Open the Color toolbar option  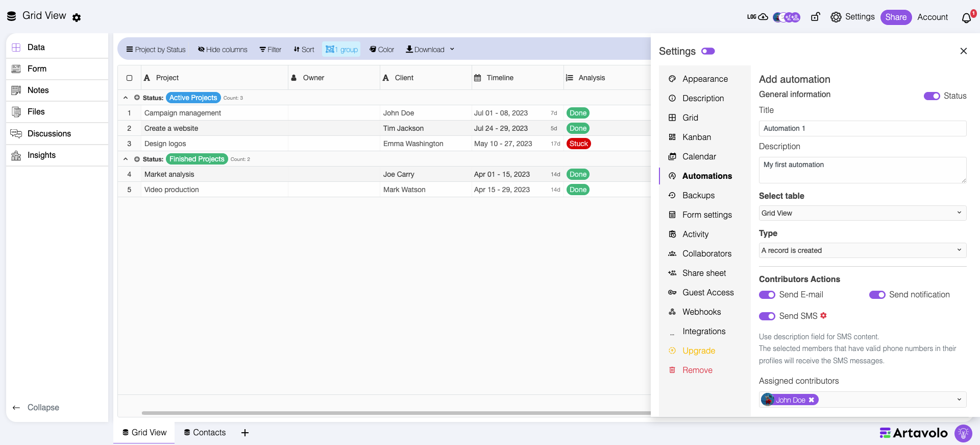382,50
